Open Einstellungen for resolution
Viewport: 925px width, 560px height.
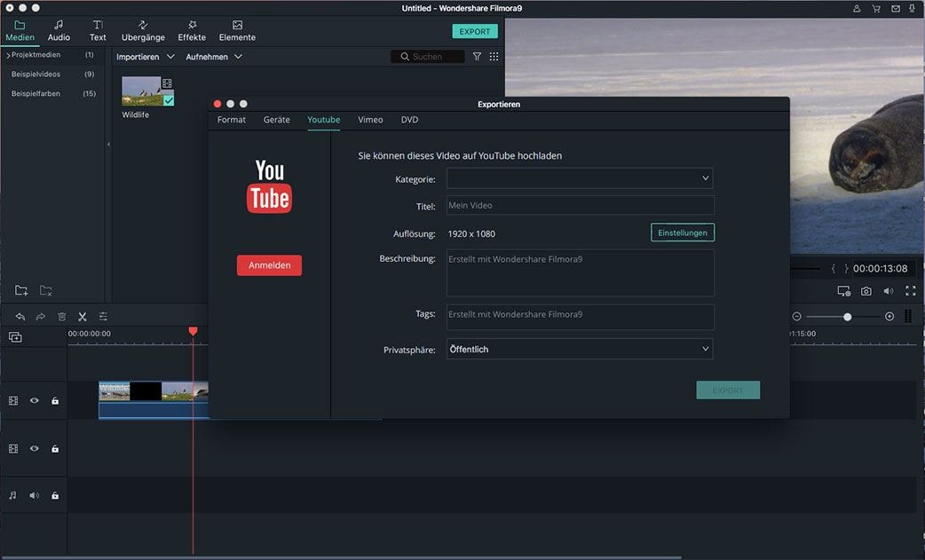pyautogui.click(x=683, y=233)
